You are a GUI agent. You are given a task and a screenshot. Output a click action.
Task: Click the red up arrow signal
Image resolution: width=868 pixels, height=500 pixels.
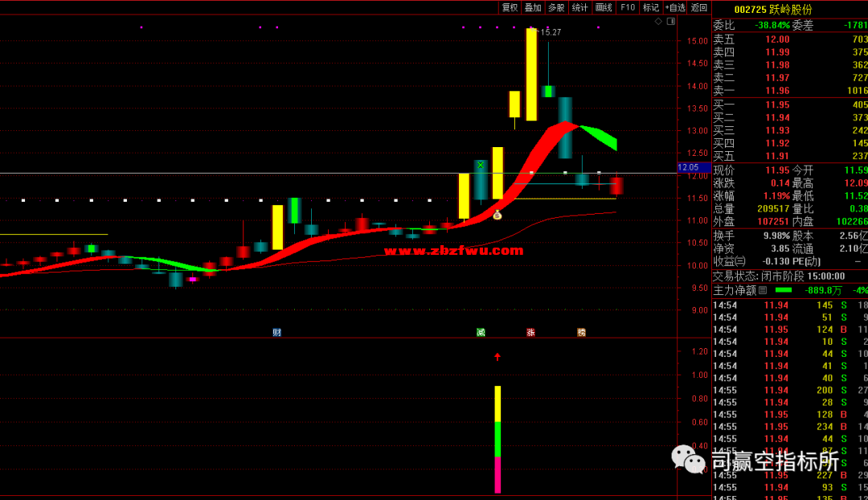coord(497,357)
